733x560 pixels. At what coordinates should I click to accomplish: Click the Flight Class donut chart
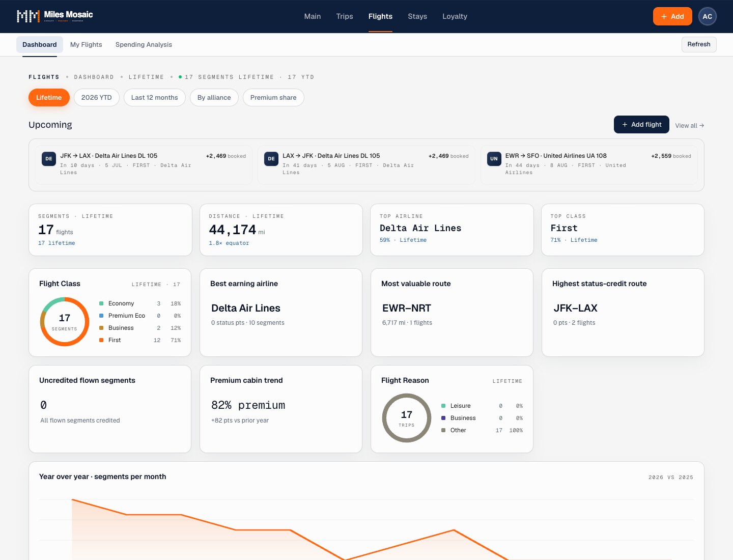(65, 322)
